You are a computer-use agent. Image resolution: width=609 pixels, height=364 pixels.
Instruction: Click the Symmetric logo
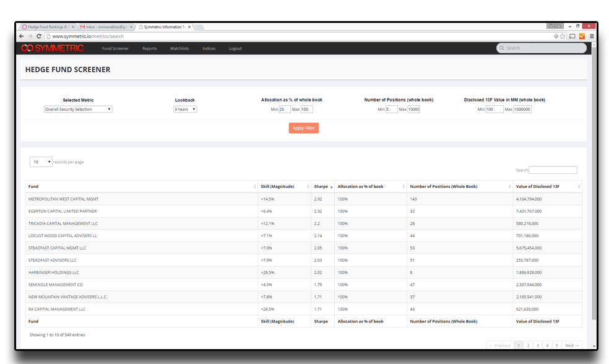coord(53,48)
